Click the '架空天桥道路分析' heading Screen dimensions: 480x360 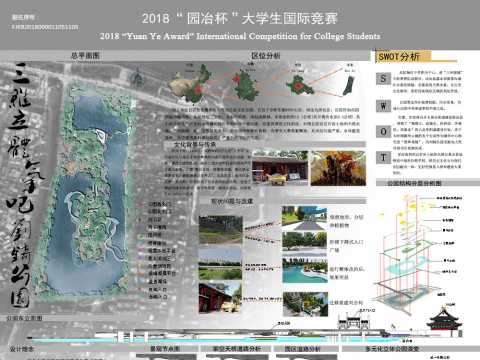click(x=237, y=349)
